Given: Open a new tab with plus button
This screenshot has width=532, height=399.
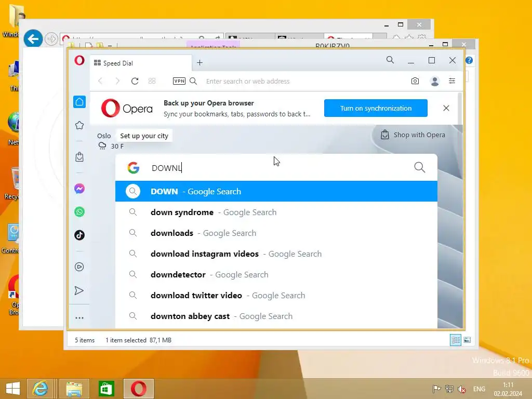Looking at the screenshot, I should (200, 63).
